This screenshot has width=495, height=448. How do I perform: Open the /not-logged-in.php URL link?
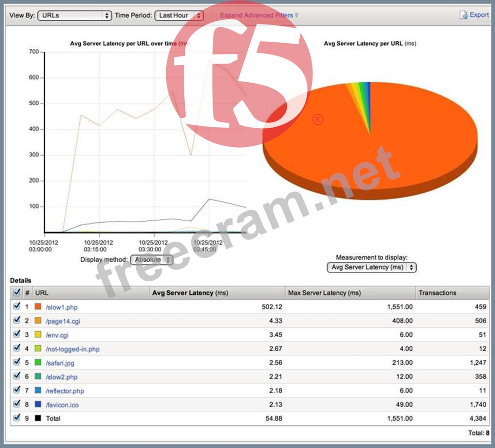73,349
